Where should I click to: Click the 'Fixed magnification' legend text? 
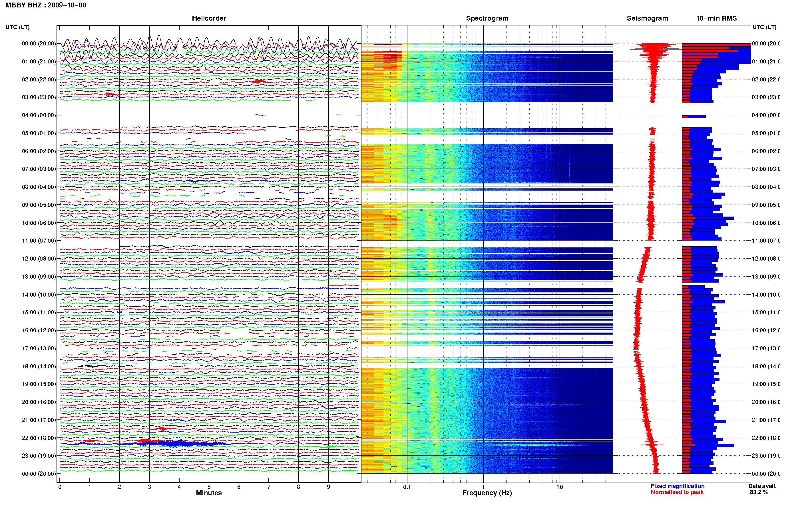coord(678,486)
